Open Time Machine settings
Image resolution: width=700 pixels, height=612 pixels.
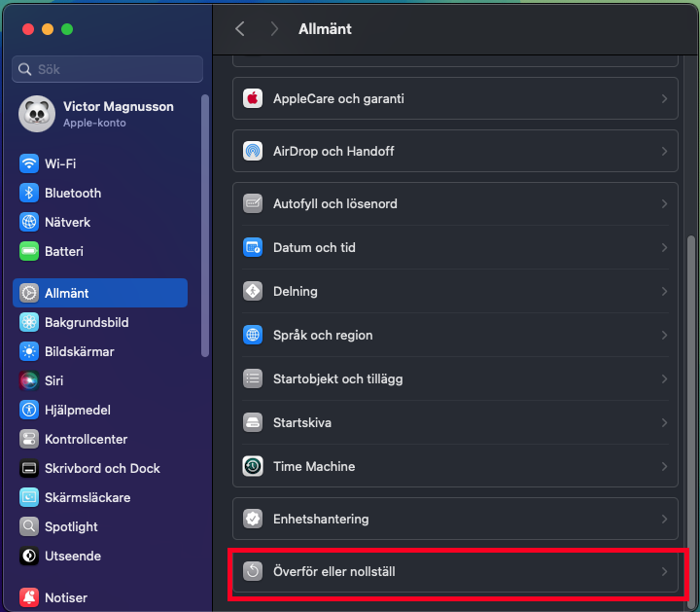[455, 466]
